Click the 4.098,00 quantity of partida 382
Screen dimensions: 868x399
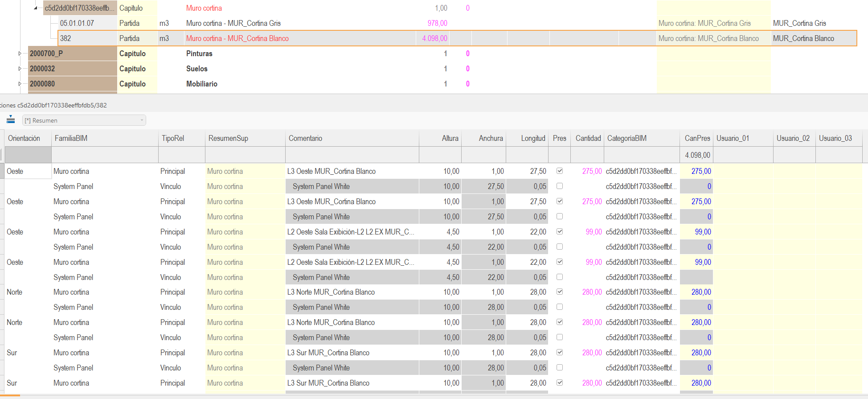point(435,38)
